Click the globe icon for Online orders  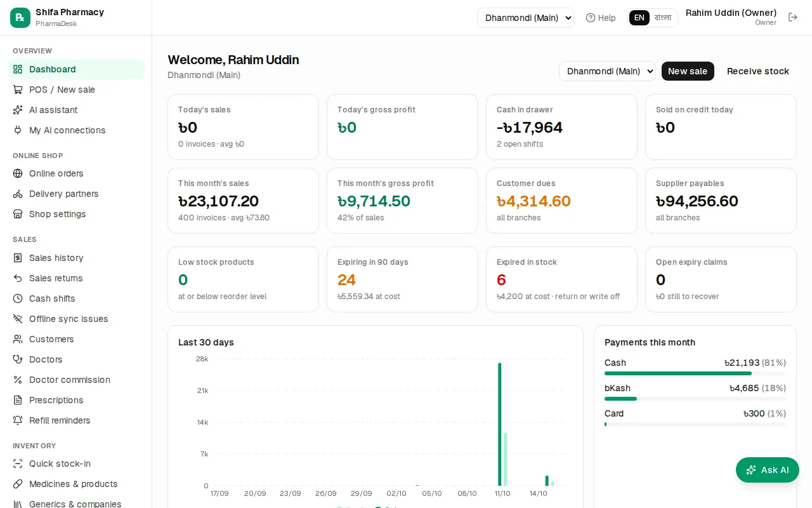(18, 173)
